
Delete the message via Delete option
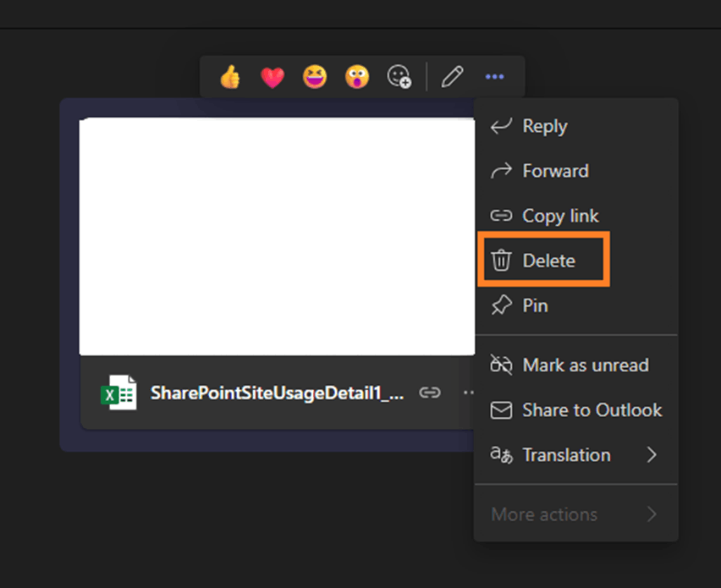(575, 261)
